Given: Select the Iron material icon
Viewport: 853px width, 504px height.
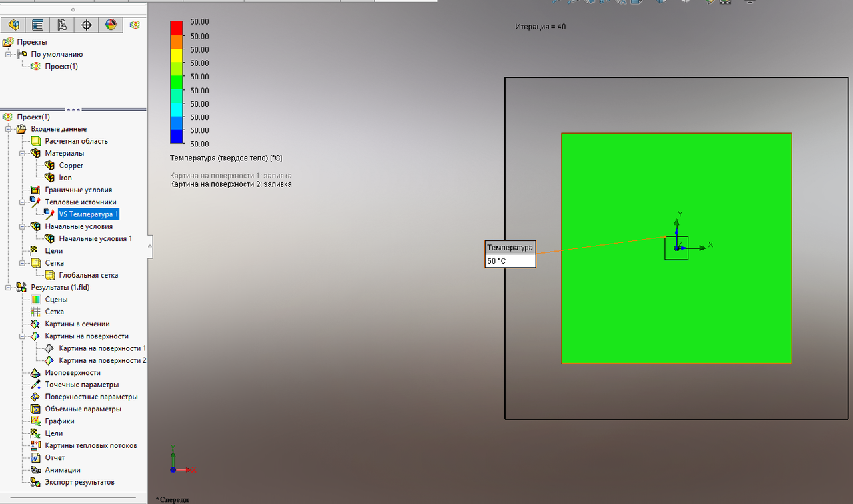Looking at the screenshot, I should [x=50, y=178].
